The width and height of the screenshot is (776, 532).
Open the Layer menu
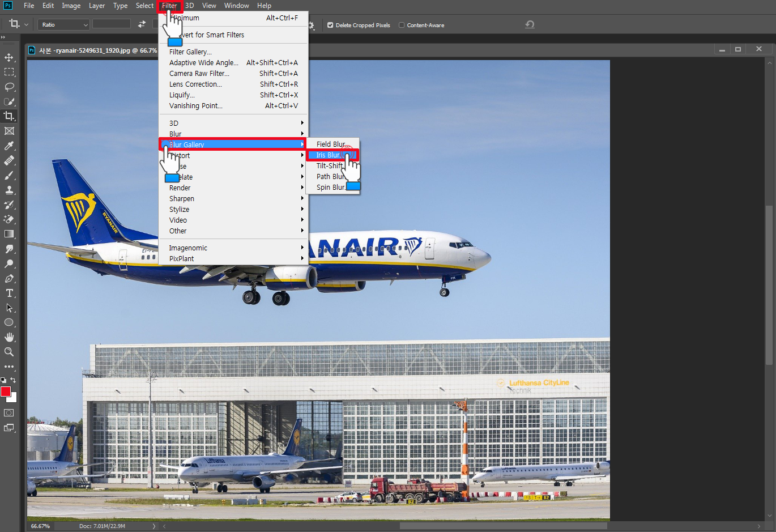coord(97,6)
